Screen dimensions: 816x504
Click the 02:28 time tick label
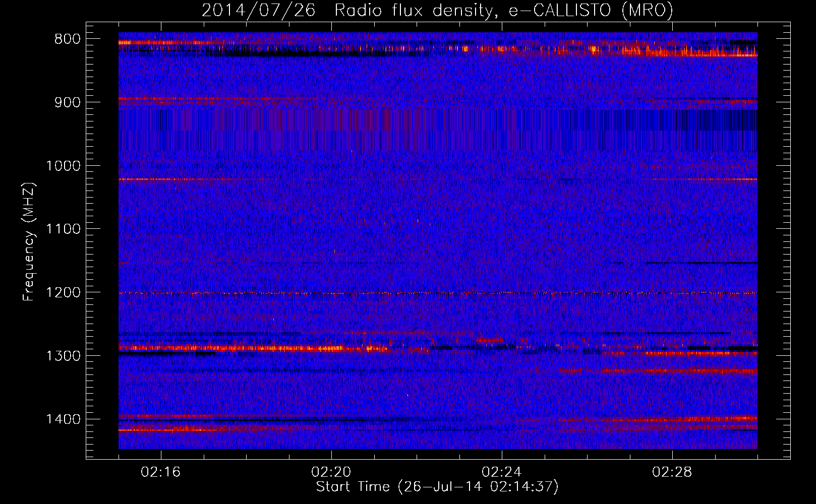coord(672,472)
